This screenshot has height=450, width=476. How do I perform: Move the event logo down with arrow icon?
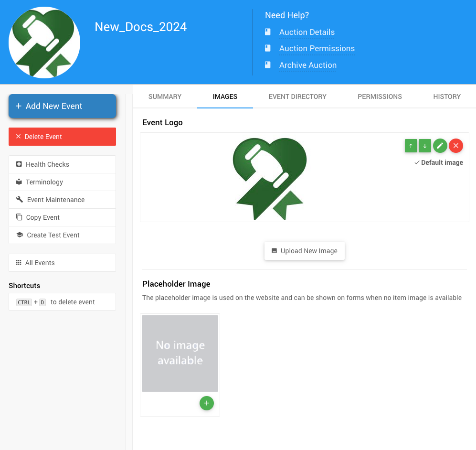point(425,146)
